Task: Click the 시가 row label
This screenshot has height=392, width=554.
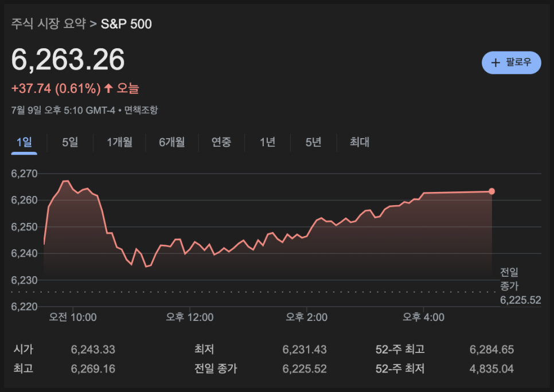Action: click(x=24, y=350)
